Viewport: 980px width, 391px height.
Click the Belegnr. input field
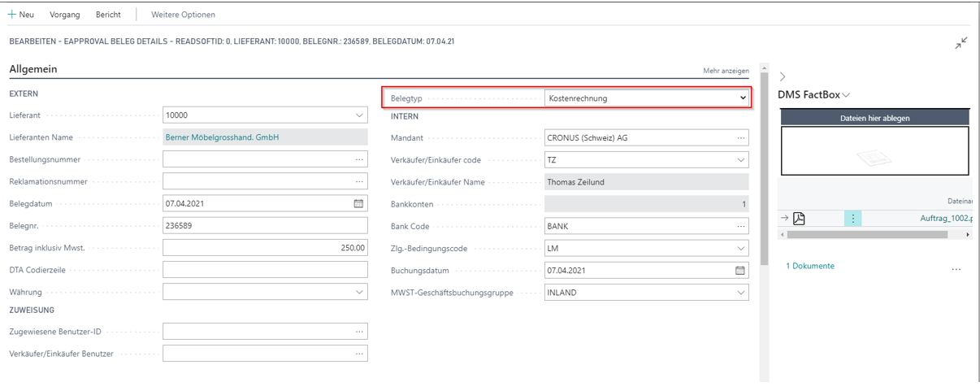[x=265, y=225]
